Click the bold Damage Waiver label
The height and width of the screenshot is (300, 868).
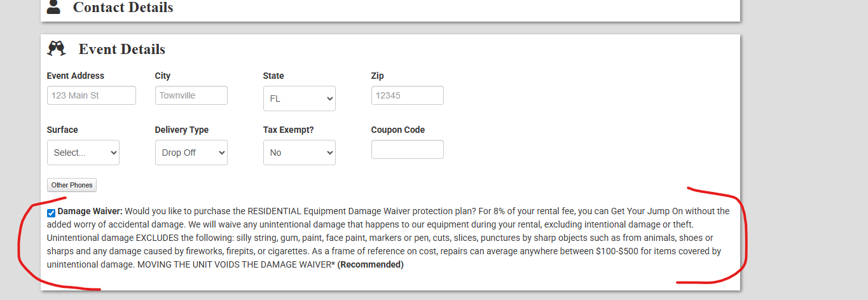(x=90, y=211)
